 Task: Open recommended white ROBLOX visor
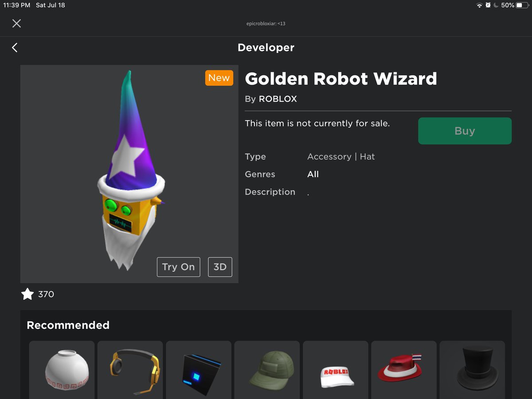tap(336, 370)
